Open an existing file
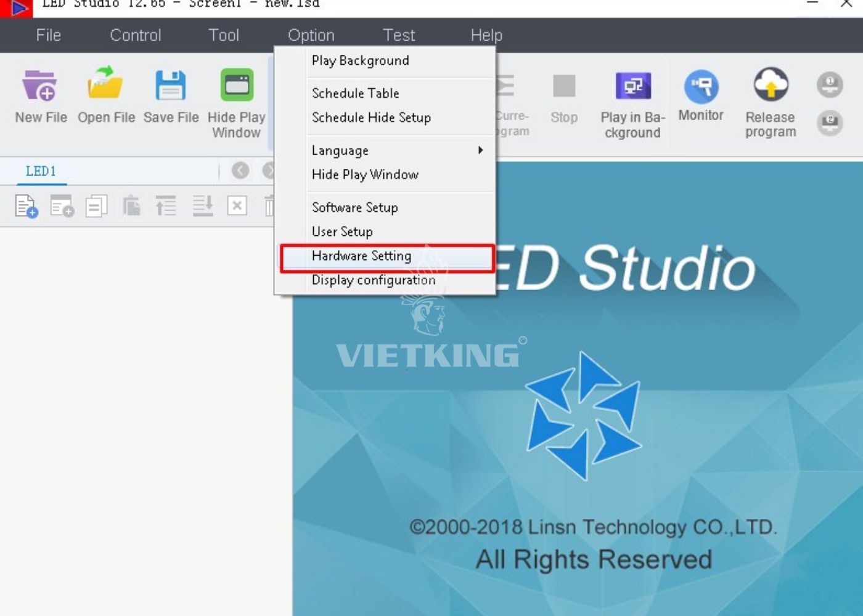This screenshot has width=863, height=616. click(105, 92)
